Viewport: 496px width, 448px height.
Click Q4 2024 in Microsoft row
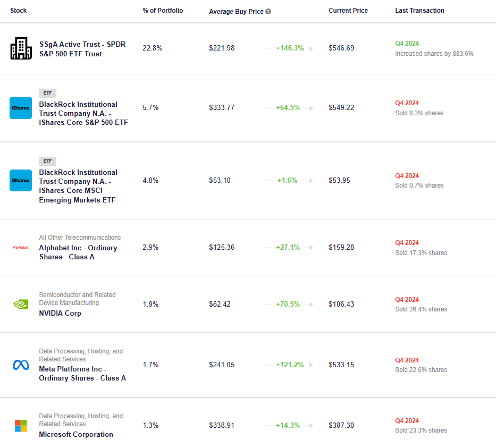pyautogui.click(x=407, y=420)
